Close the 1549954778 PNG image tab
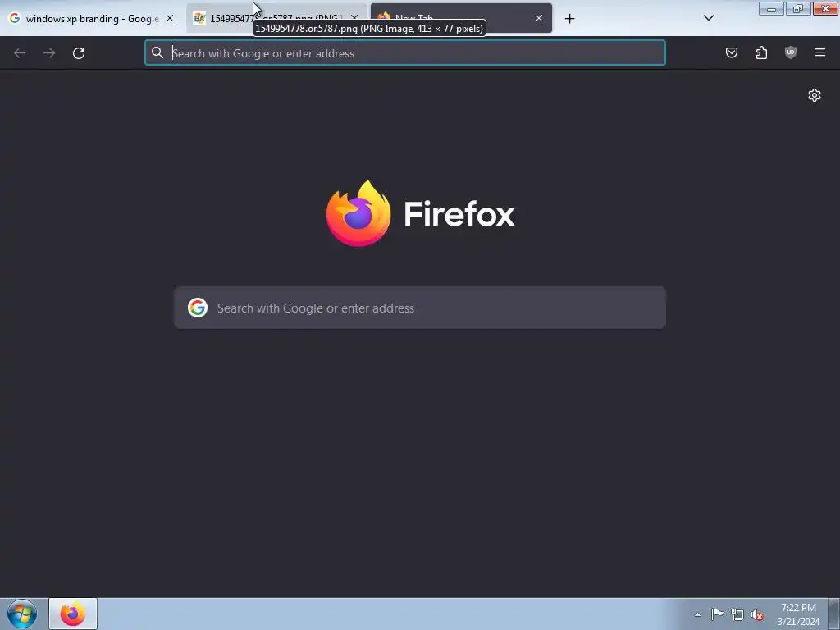 click(x=354, y=18)
